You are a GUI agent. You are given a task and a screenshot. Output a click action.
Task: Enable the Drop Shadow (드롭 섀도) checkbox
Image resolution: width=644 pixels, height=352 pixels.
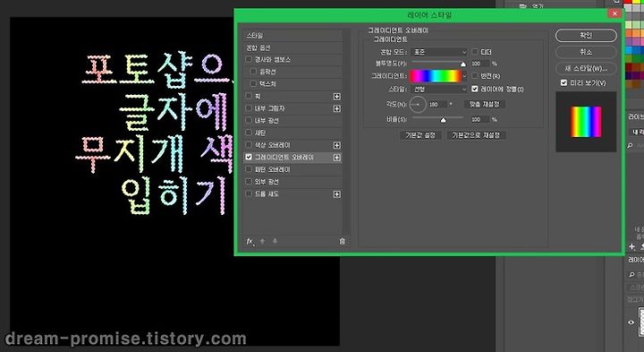pos(249,193)
